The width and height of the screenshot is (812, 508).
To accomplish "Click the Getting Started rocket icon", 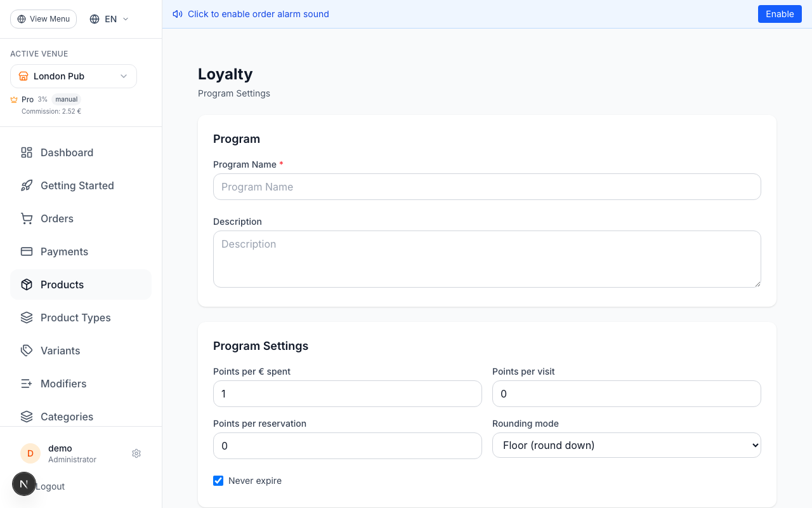I will tap(26, 185).
